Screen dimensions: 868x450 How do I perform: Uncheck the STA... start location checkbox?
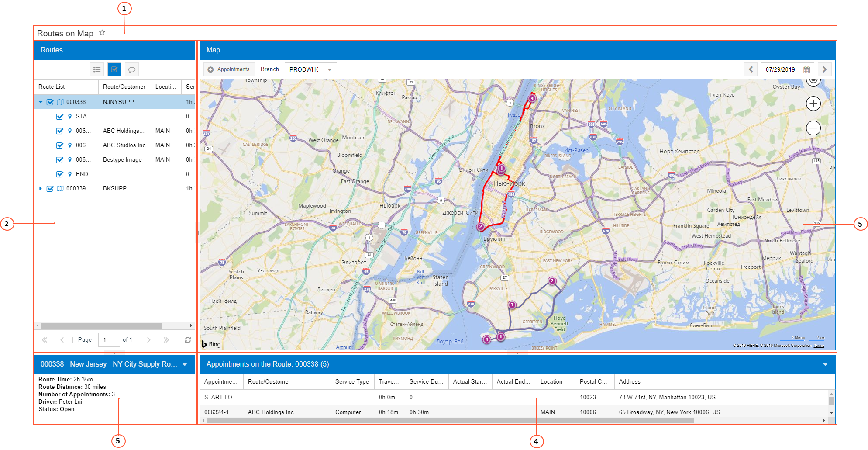point(60,116)
